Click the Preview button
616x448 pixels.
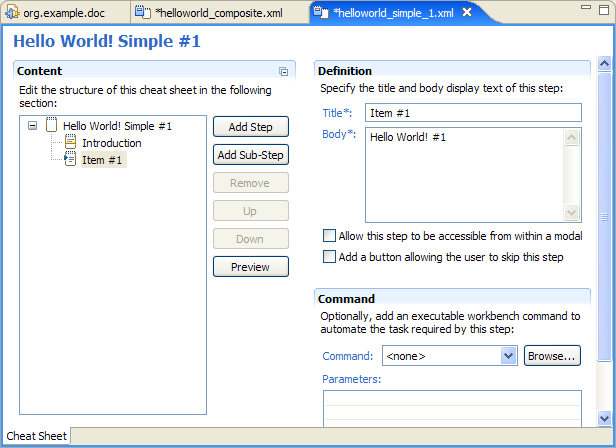(251, 267)
